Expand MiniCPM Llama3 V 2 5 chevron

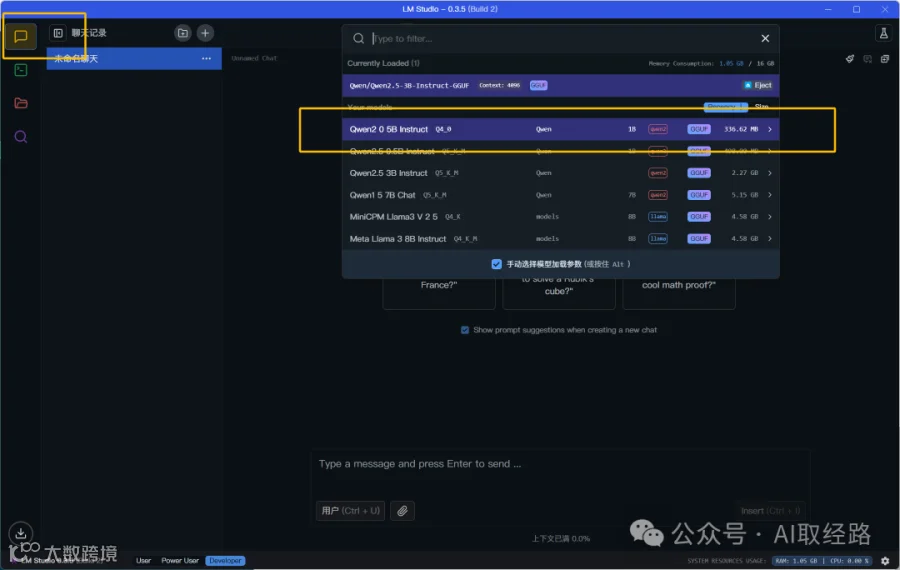[770, 216]
